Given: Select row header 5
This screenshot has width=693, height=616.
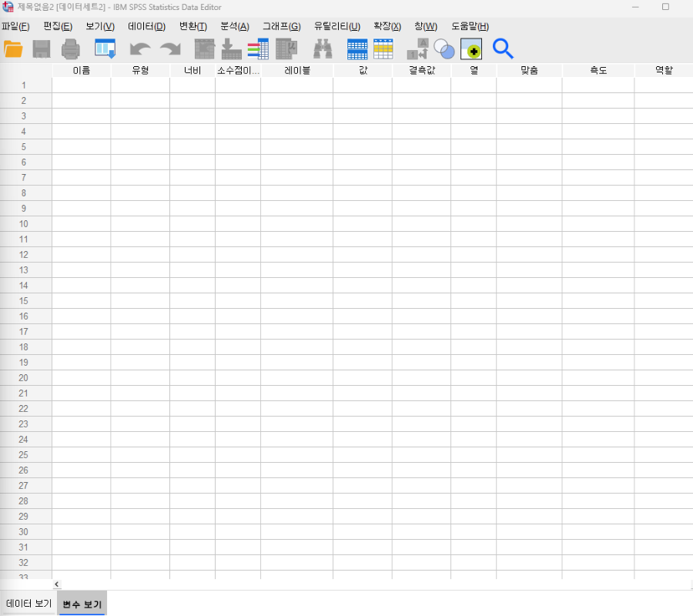Looking at the screenshot, I should tap(25, 147).
